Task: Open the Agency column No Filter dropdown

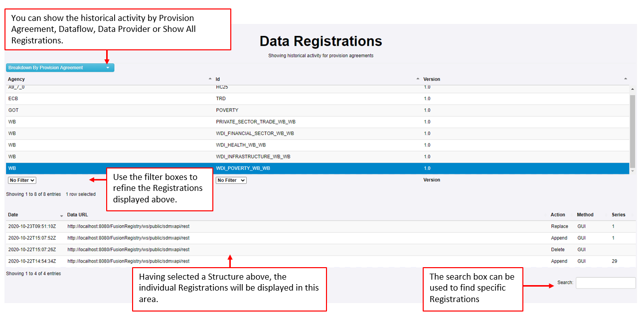Action: point(22,180)
